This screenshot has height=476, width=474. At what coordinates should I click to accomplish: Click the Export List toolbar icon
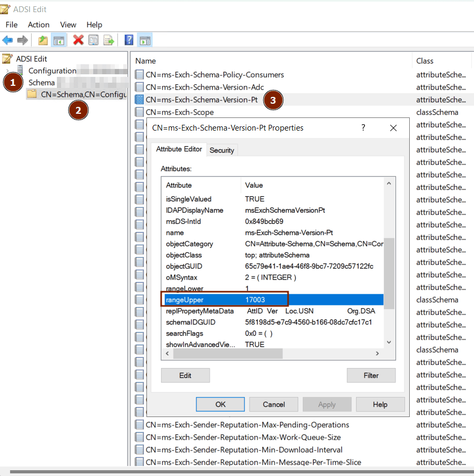[x=109, y=40]
